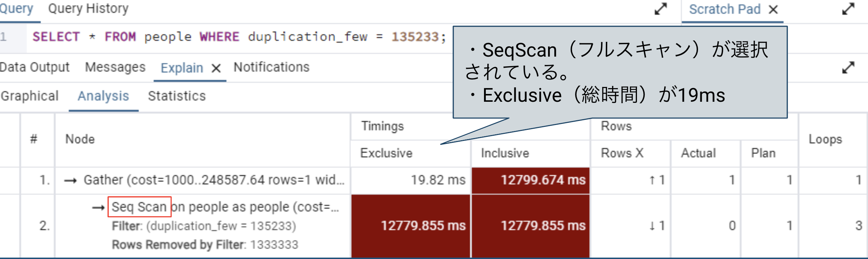Expand the query editor panel with its arrows icon

[661, 9]
